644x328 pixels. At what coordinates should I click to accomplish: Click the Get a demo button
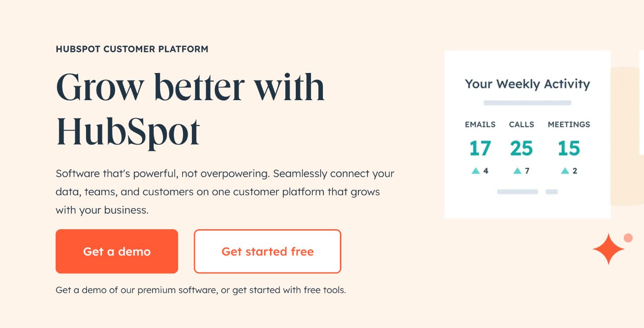pyautogui.click(x=117, y=251)
